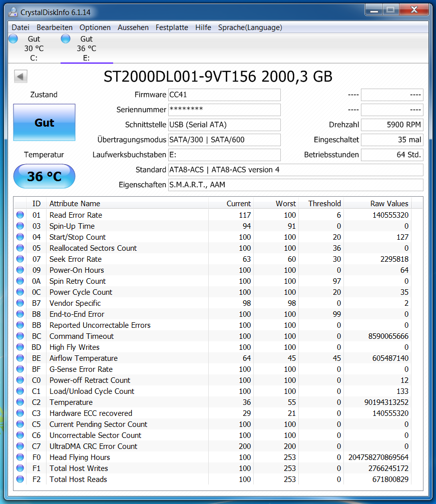Open the Festplatte menu
436x504 pixels.
click(x=172, y=28)
